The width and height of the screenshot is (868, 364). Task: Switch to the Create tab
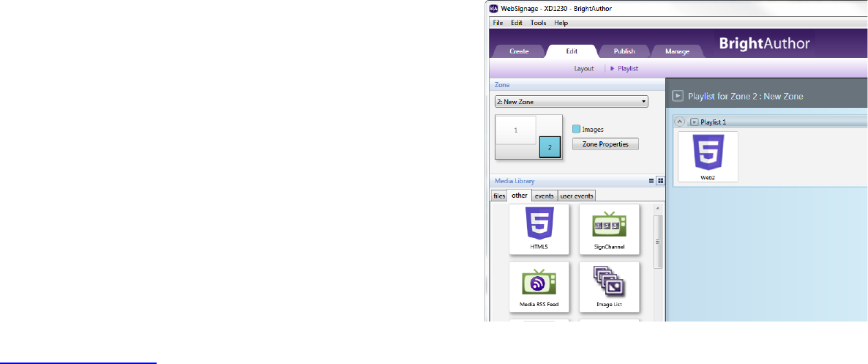click(519, 51)
